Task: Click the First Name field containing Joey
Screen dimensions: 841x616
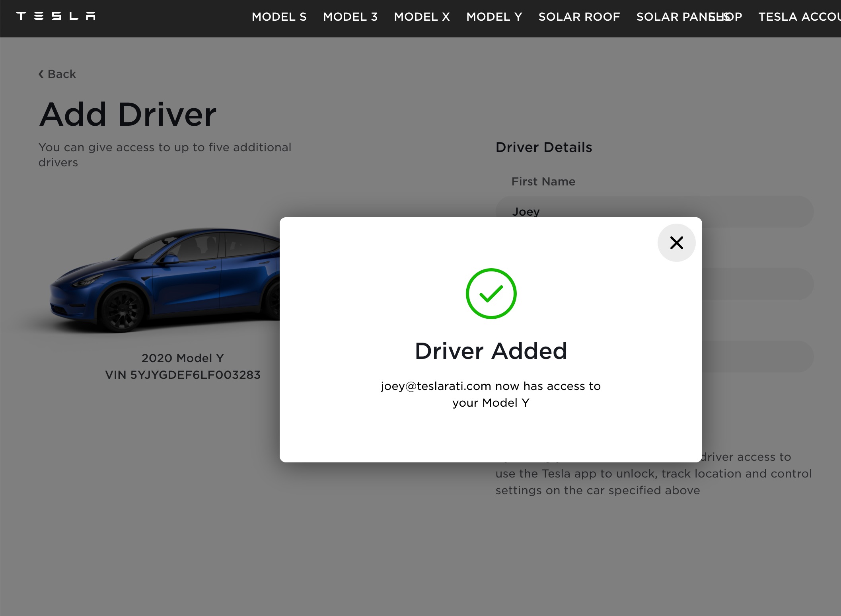Action: [x=654, y=211]
